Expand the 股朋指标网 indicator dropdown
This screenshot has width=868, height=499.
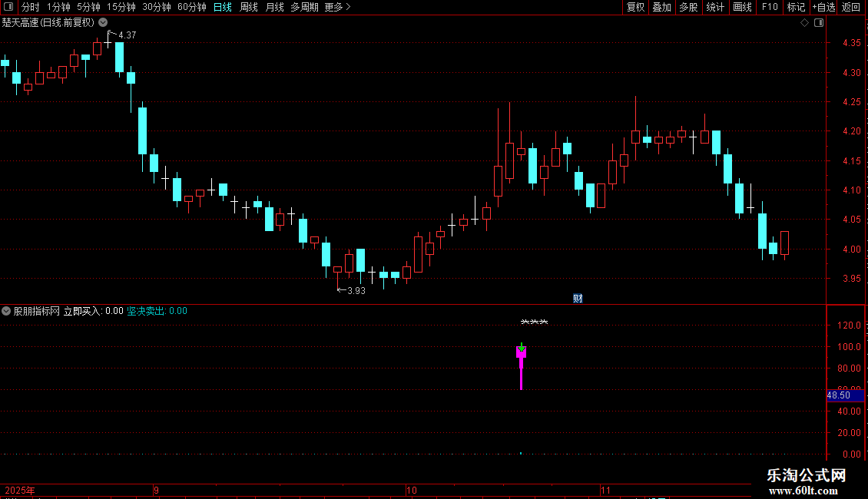click(x=6, y=311)
